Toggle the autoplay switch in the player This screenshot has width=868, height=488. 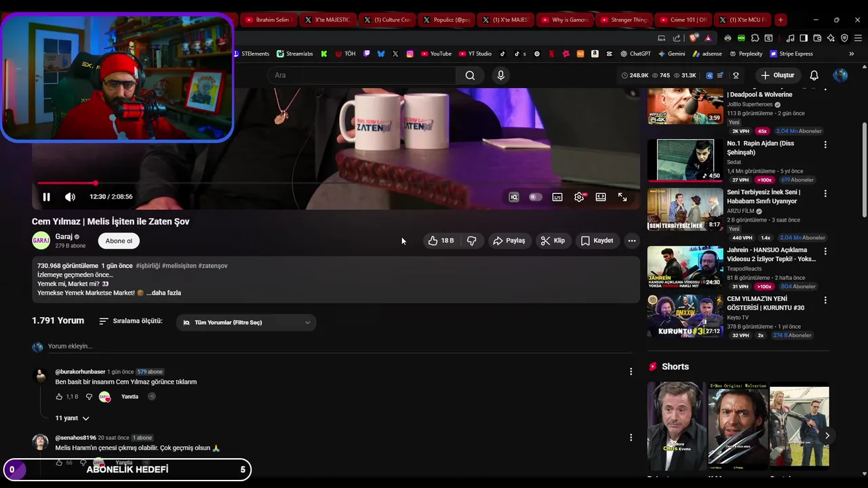point(536,197)
